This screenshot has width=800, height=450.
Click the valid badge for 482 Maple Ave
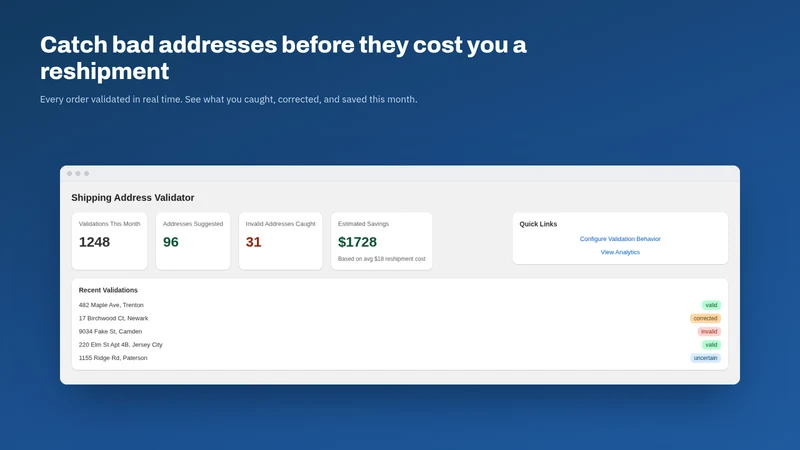click(711, 305)
